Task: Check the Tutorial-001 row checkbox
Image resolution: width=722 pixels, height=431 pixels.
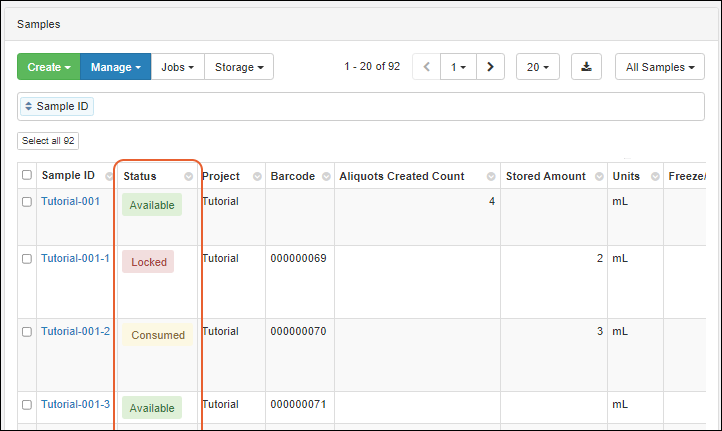Action: point(27,202)
